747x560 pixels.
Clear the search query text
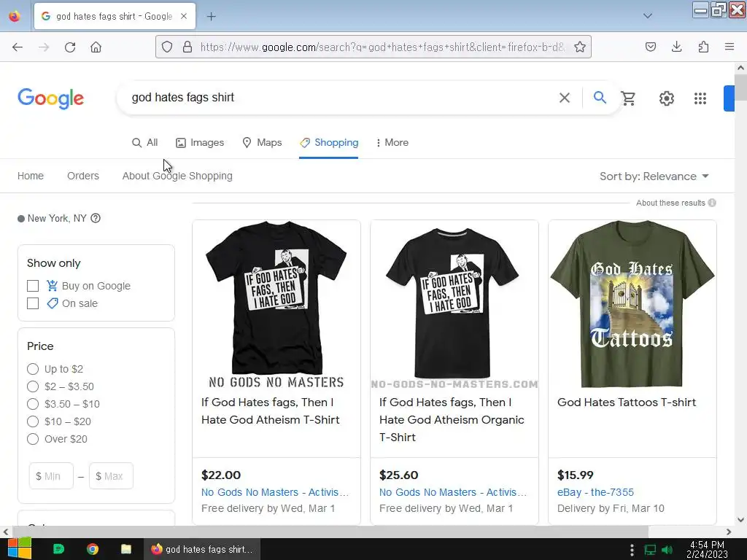tap(565, 98)
